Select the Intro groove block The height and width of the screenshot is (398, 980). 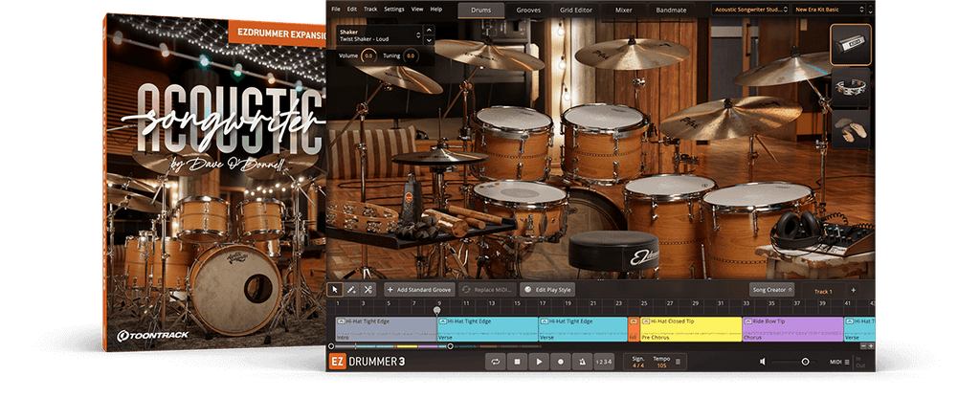coord(386,329)
